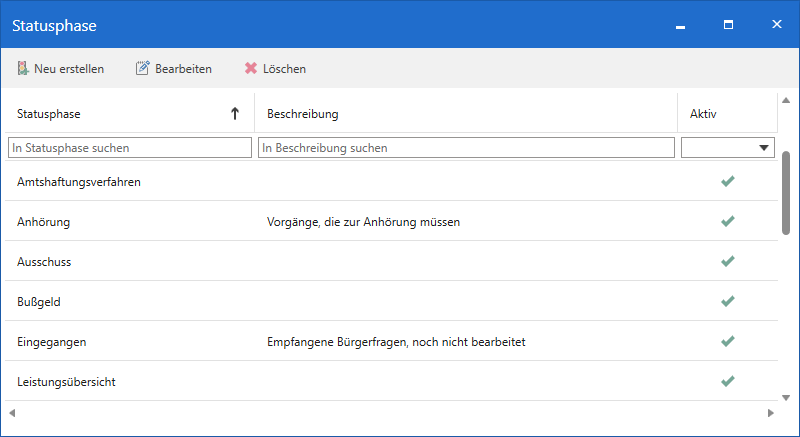Image resolution: width=800 pixels, height=437 pixels.
Task: Sort by the Beschreibung column header
Action: [303, 114]
